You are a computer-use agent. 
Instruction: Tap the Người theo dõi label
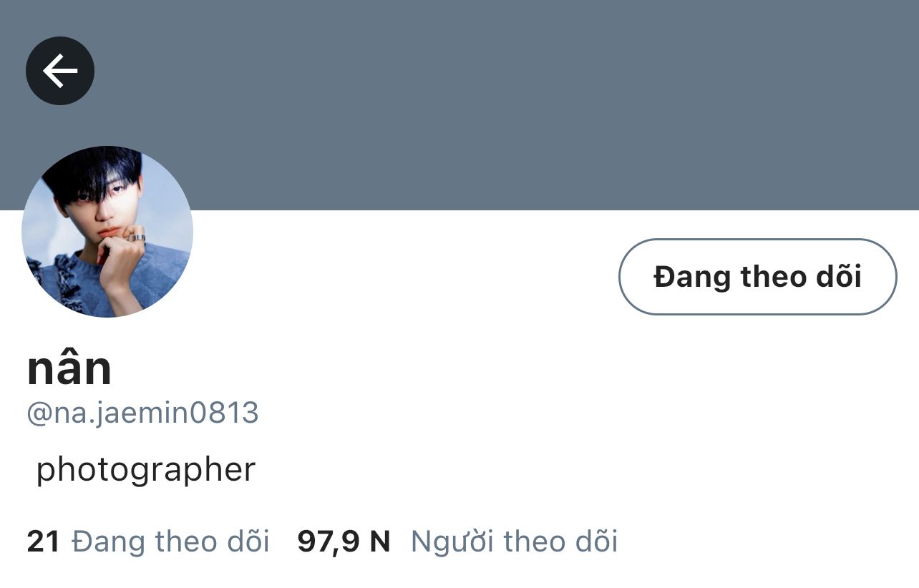(514, 542)
